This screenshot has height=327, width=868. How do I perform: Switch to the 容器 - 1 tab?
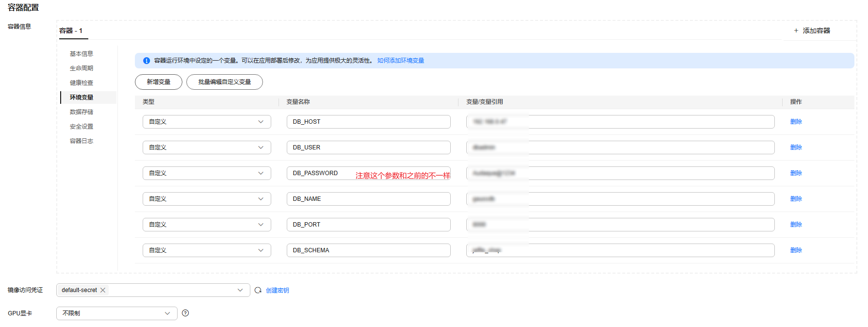click(x=71, y=31)
